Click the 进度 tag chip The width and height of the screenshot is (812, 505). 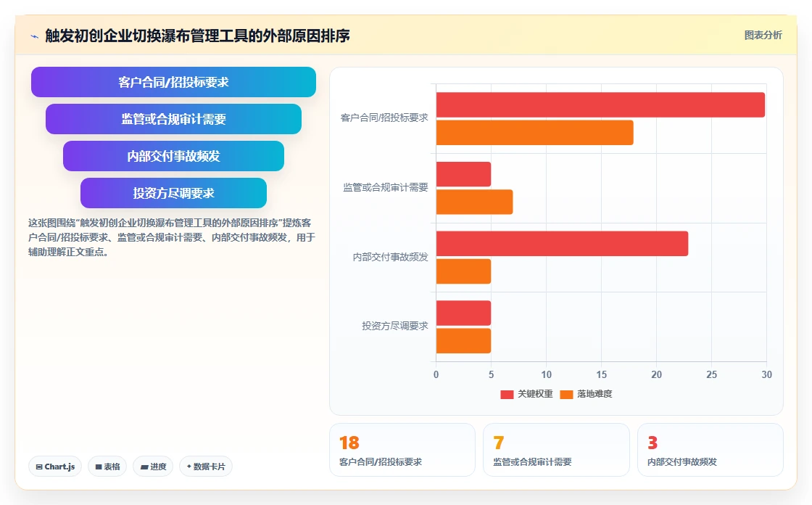pos(153,467)
